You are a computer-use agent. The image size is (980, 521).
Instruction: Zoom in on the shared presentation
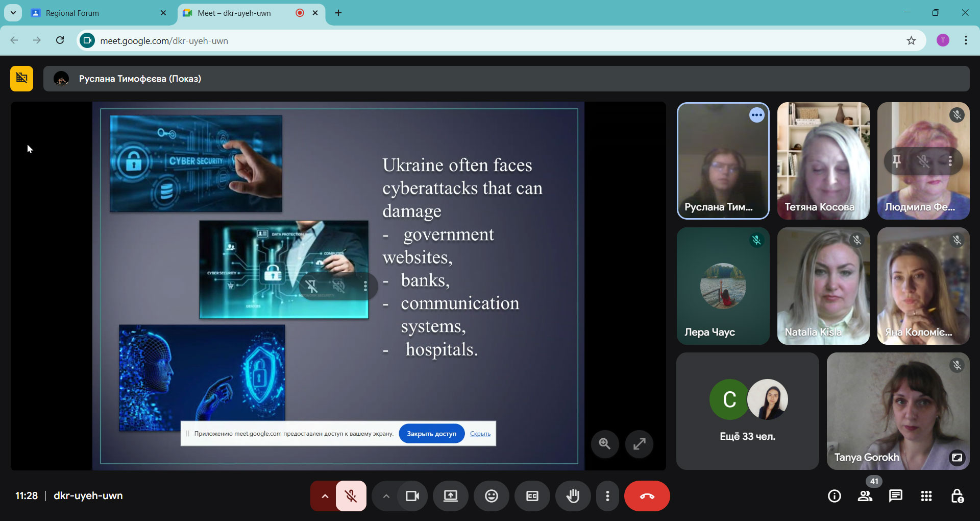[605, 444]
